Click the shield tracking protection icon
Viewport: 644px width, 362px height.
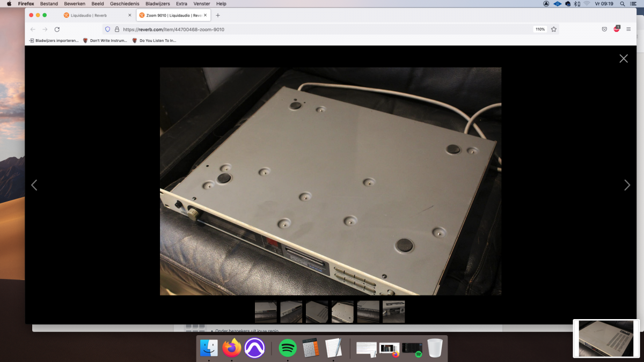[107, 29]
